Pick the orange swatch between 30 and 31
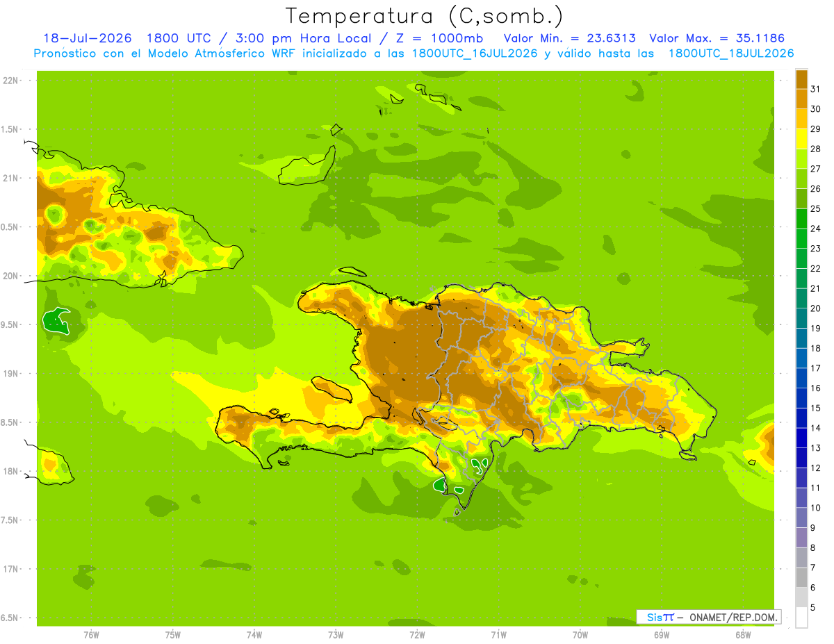 tap(801, 98)
